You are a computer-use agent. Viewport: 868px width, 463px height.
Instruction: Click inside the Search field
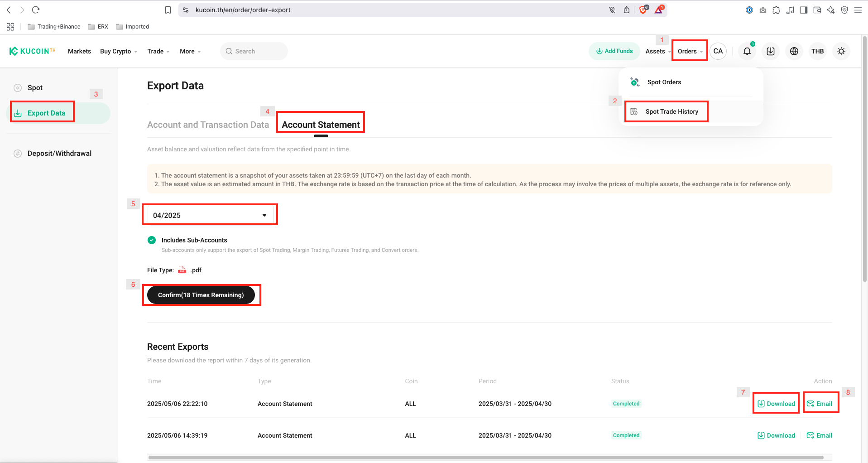254,51
